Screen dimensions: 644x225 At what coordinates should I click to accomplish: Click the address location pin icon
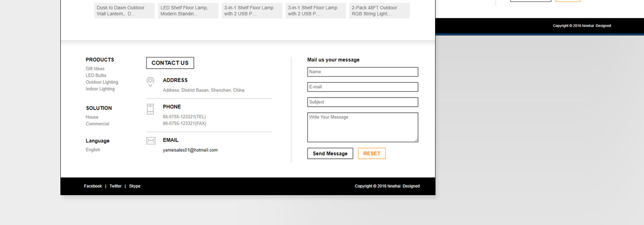click(150, 82)
